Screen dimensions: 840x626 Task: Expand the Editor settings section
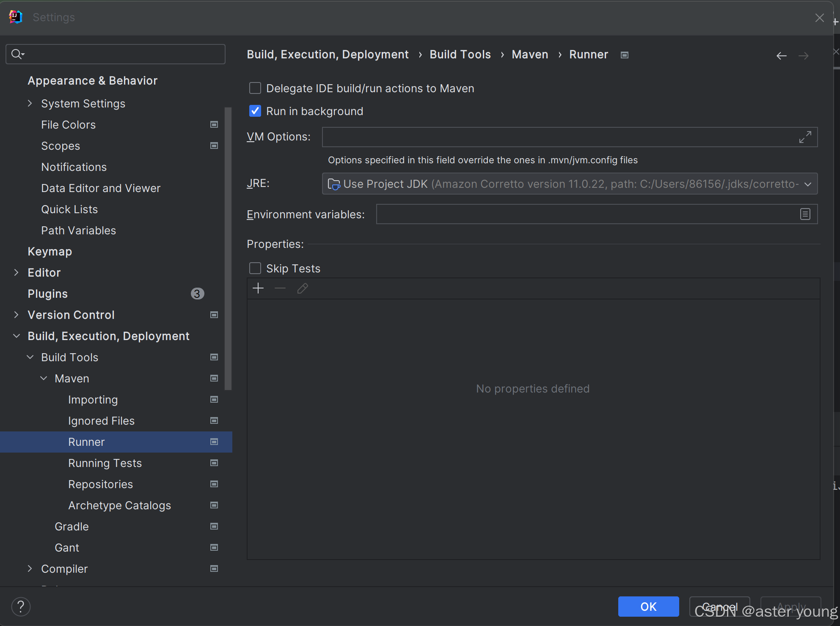[16, 272]
